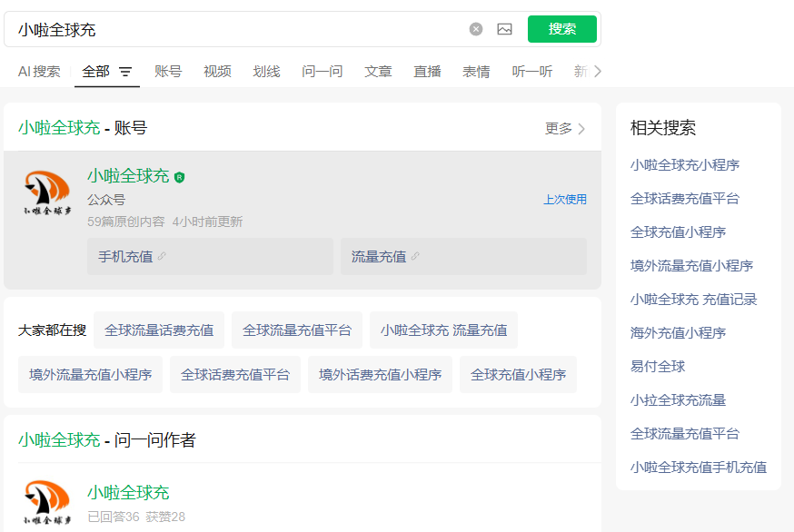Show more tabs with right chevron arrow

point(598,72)
